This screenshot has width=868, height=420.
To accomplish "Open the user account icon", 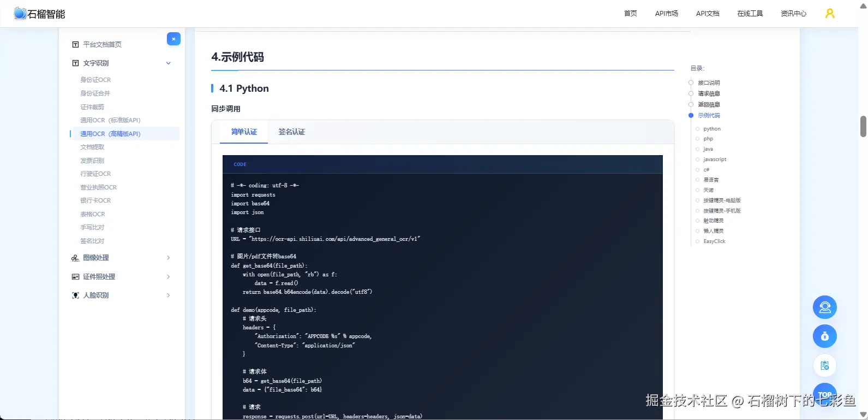I will pyautogui.click(x=830, y=14).
